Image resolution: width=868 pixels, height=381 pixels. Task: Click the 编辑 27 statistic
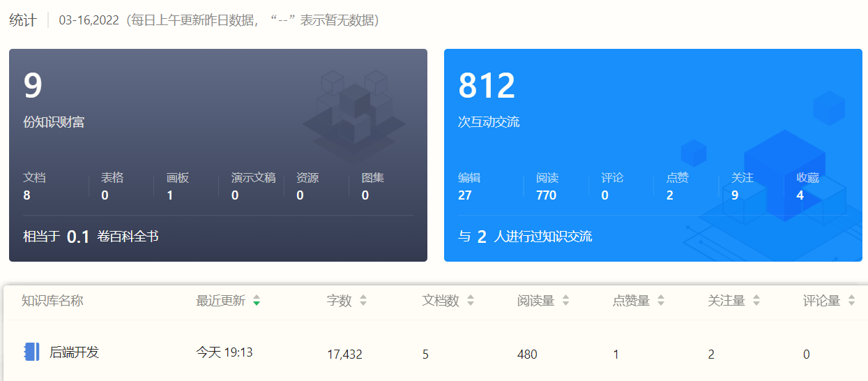tap(465, 195)
